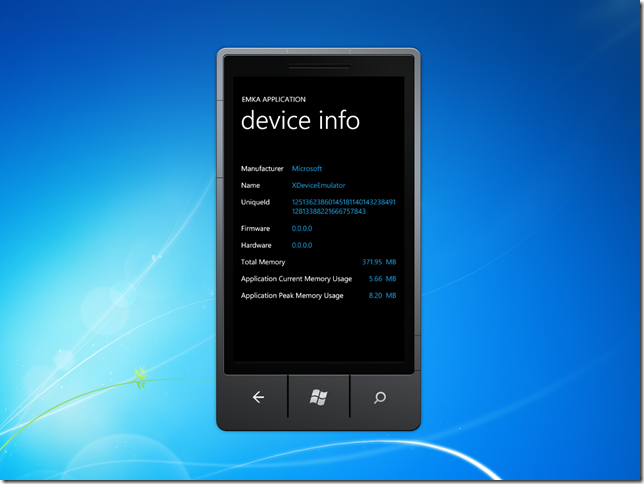Image resolution: width=644 pixels, height=484 pixels.
Task: Select the 'UniqueId' label
Action: [255, 202]
